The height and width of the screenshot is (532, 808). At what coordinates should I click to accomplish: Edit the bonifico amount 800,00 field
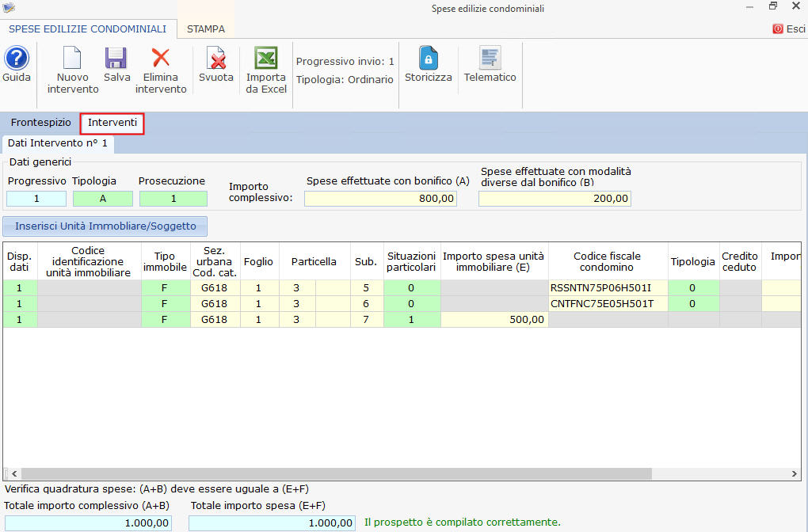[380, 198]
